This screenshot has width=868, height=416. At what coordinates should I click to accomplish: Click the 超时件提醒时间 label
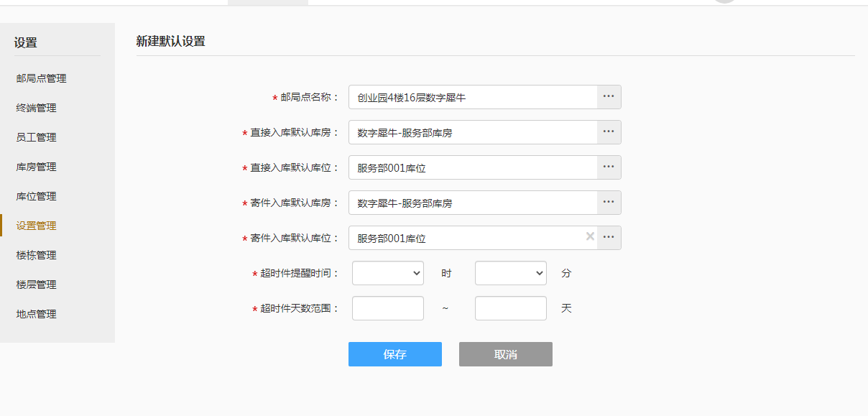[300, 274]
